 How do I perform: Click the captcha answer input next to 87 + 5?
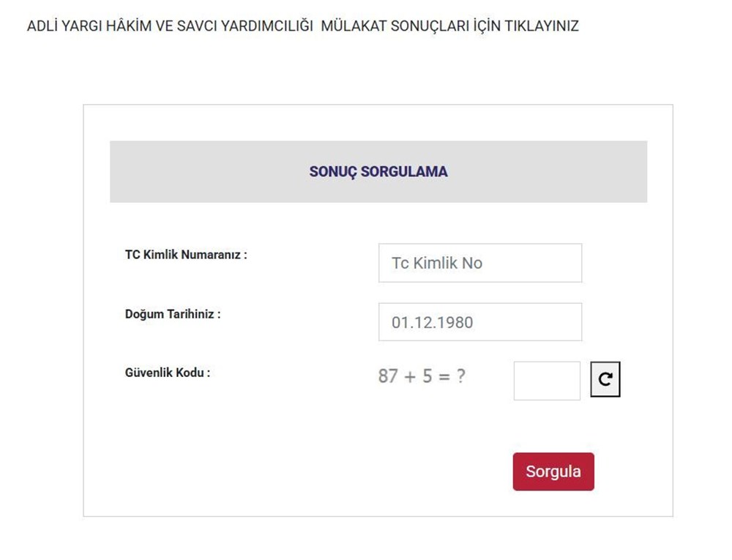(x=547, y=378)
